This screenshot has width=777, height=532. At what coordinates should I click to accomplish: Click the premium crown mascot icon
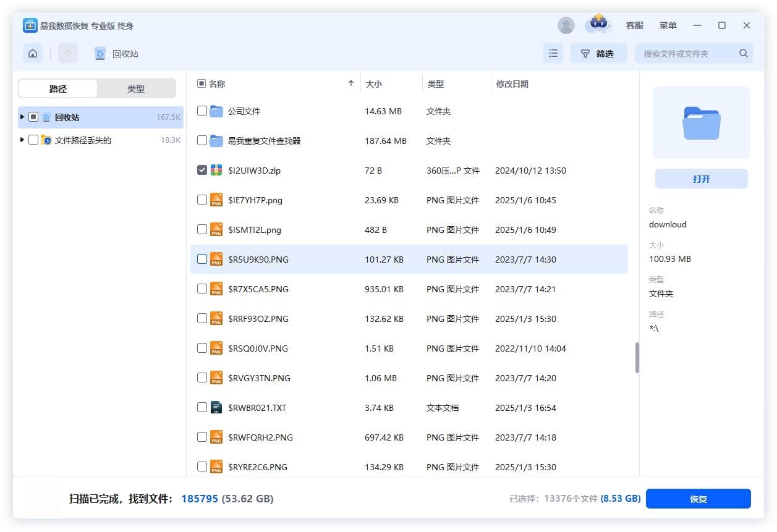point(598,24)
